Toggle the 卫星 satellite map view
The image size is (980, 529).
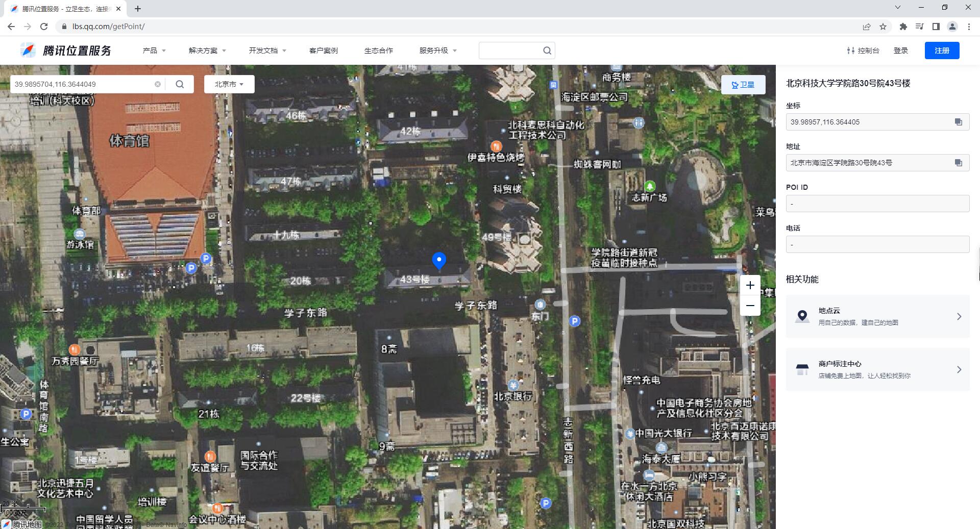pyautogui.click(x=743, y=85)
